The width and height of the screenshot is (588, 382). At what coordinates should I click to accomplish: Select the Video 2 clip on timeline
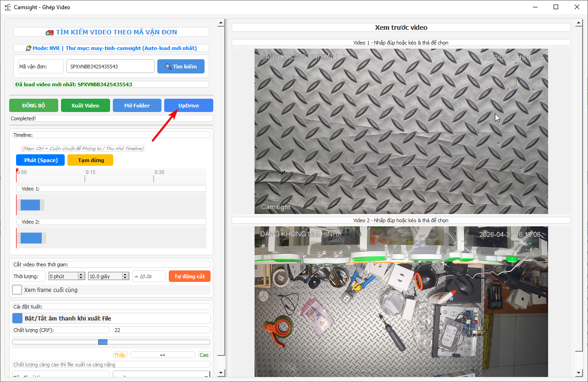[x=31, y=238]
